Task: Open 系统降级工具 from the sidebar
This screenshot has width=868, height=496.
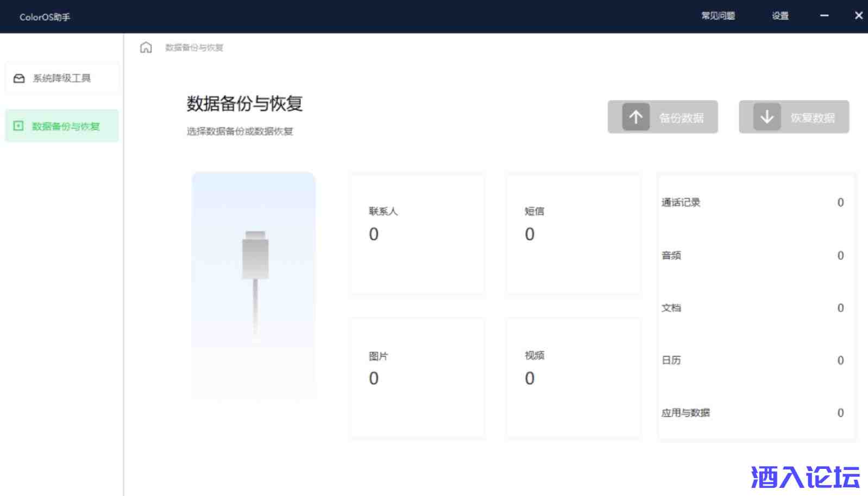Action: tap(62, 78)
